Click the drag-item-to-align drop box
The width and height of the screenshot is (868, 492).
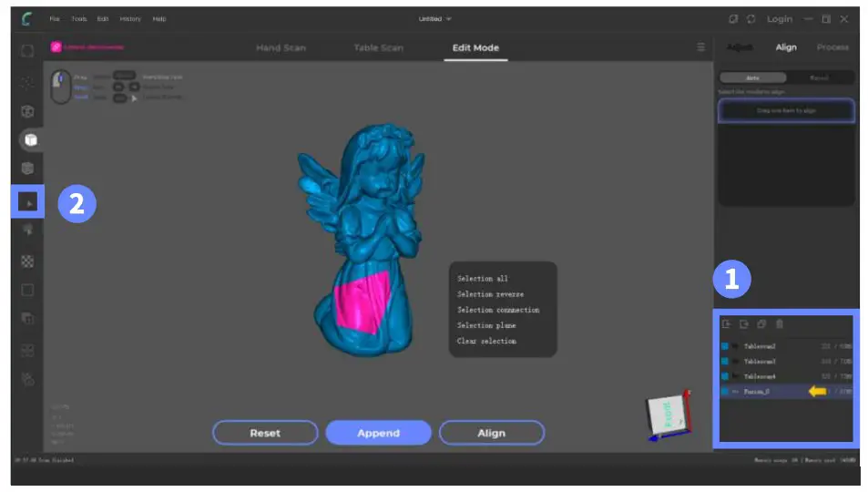786,110
